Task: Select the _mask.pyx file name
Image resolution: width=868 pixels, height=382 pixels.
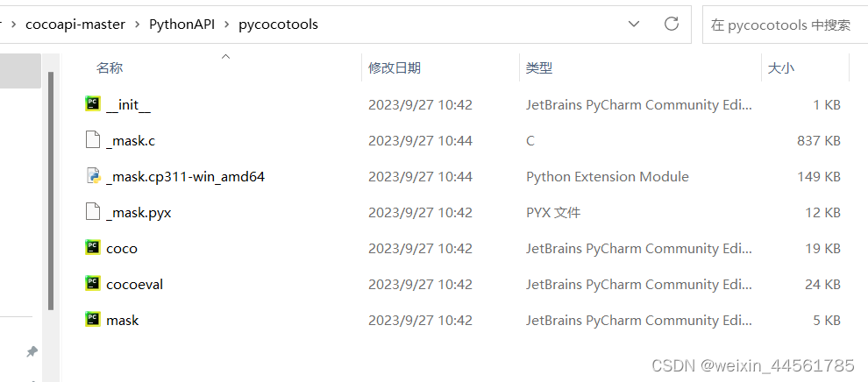Action: click(139, 213)
